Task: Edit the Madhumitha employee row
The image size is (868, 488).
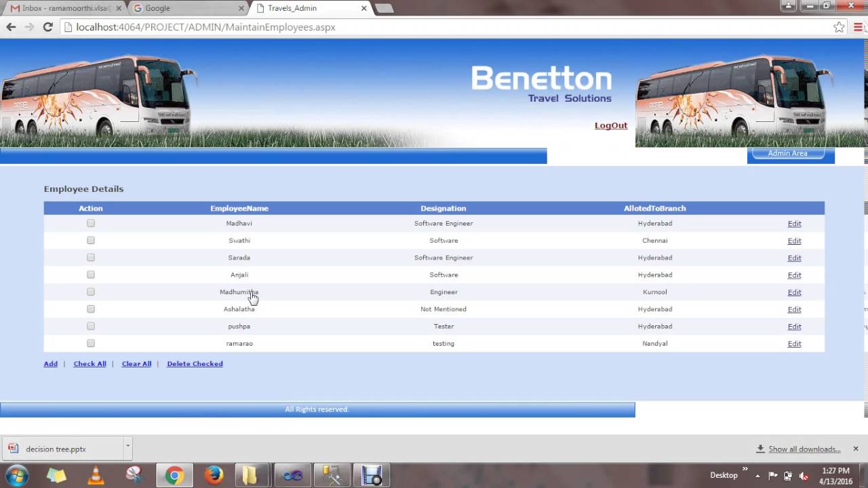Action: point(794,292)
